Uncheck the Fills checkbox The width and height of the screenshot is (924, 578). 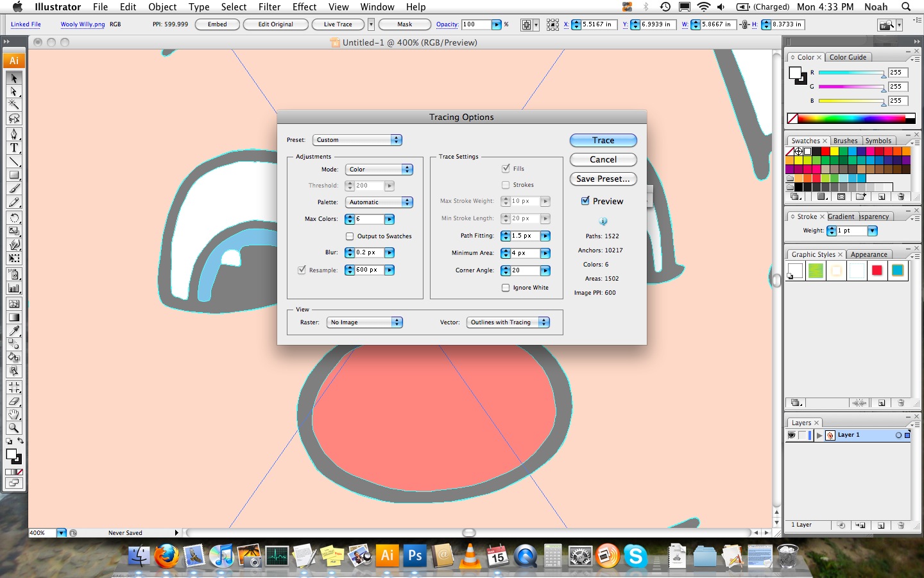point(506,168)
